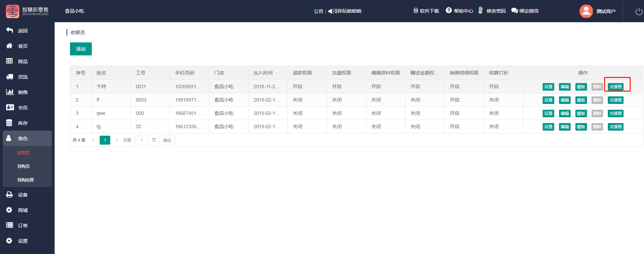The width and height of the screenshot is (644, 254).
Task: Click 交接班 for cashier fg
Action: click(x=616, y=127)
